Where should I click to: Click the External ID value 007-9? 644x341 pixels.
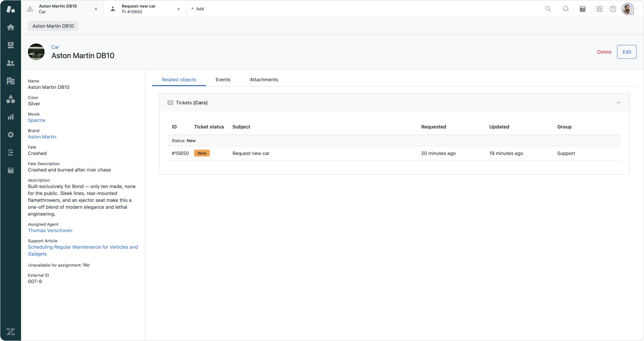pyautogui.click(x=35, y=281)
